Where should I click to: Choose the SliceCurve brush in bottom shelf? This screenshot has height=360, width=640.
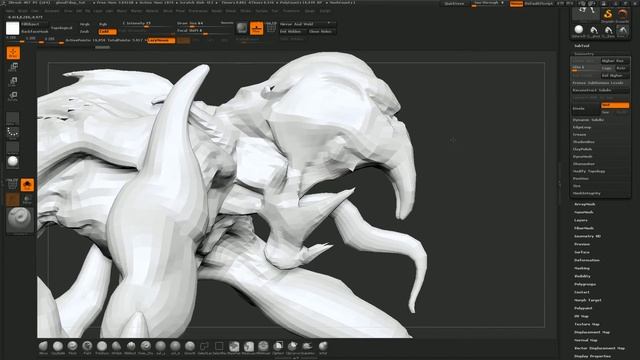point(307,348)
